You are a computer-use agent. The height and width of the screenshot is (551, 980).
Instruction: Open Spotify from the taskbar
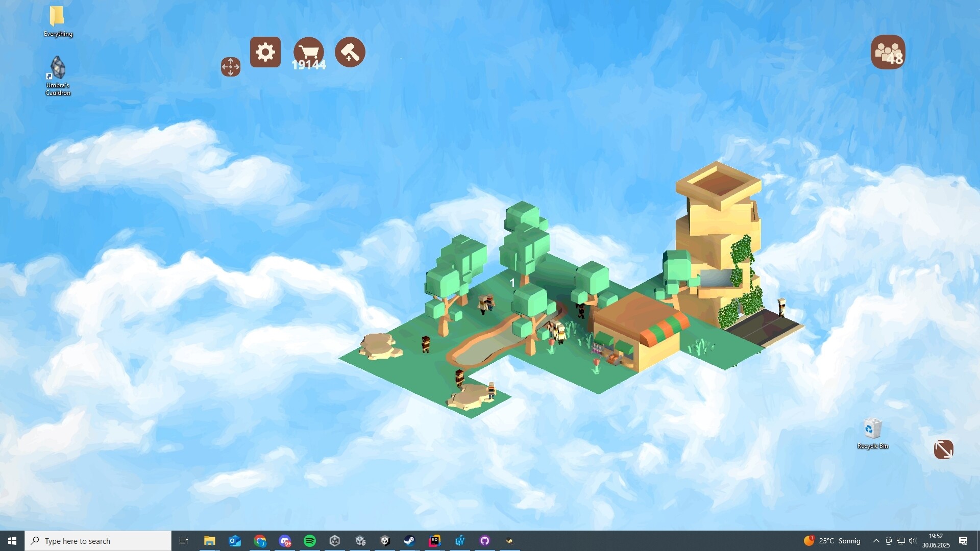point(310,541)
